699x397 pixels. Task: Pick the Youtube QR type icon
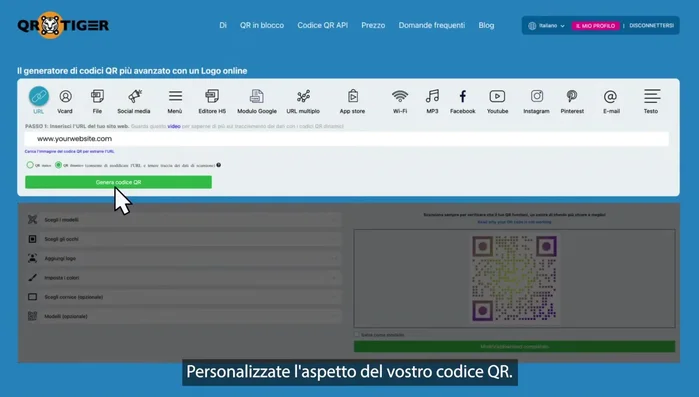point(497,96)
